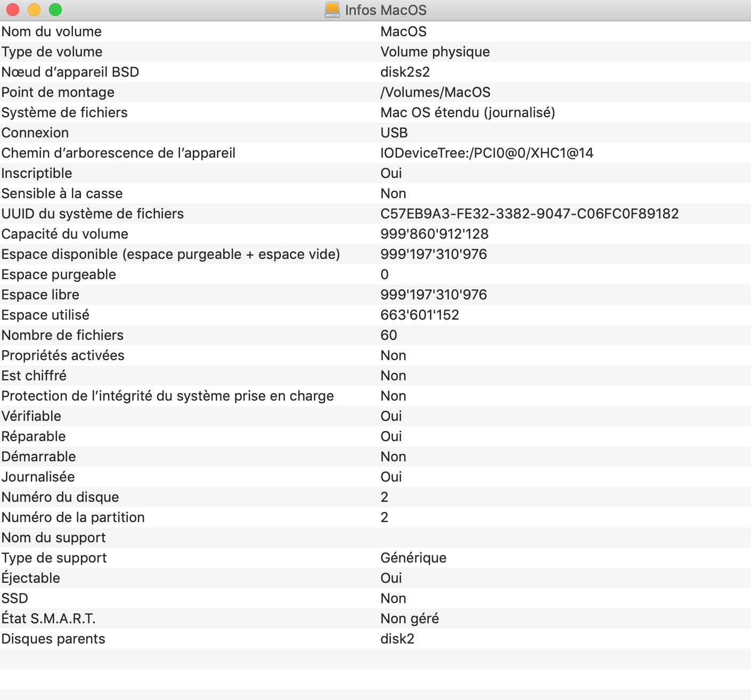Select the 'Nom du volume' label
Viewport: 751px width, 700px height.
pyautogui.click(x=52, y=31)
